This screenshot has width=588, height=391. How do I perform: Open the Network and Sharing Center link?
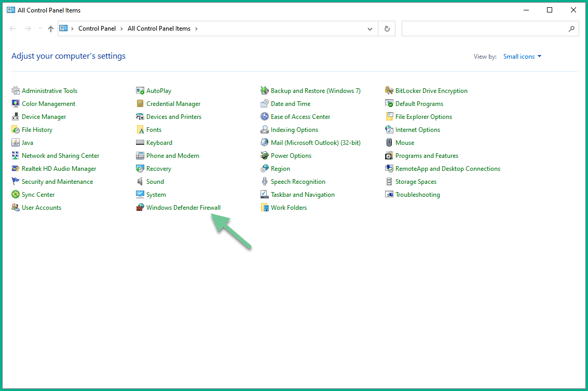coord(60,156)
